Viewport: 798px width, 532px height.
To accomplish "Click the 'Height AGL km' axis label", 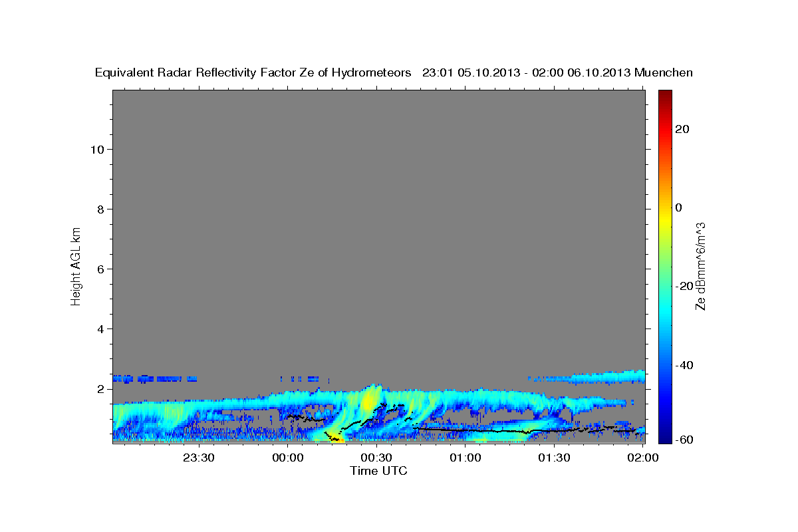I will tap(76, 265).
